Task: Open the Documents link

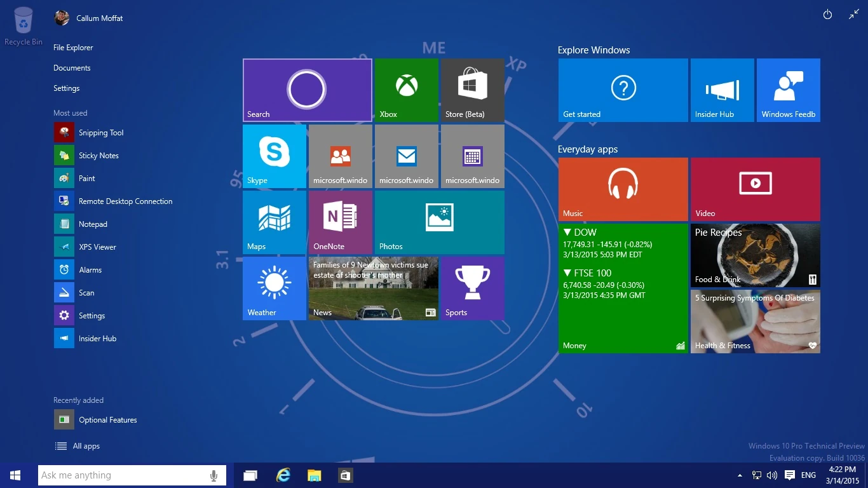Action: [x=72, y=68]
